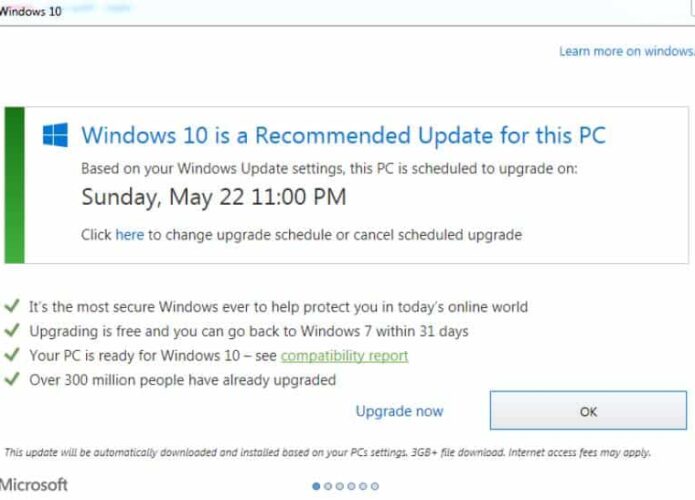Click the blue Windows logo icon
This screenshot has width=695, height=500.
point(55,135)
